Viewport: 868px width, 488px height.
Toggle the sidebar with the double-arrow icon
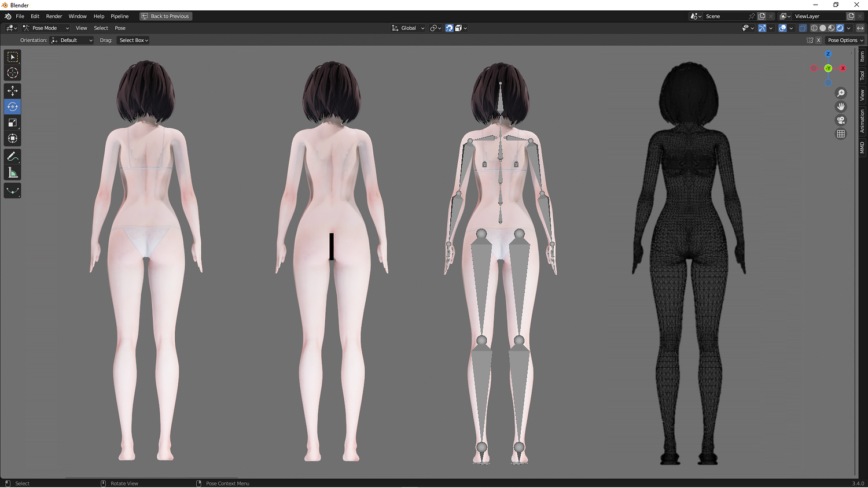[860, 28]
